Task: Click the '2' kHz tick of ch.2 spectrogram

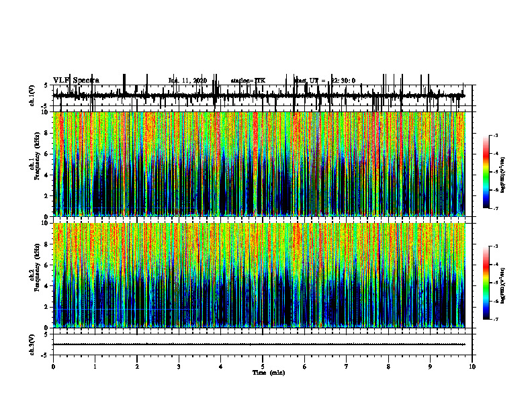Action: tap(46, 307)
